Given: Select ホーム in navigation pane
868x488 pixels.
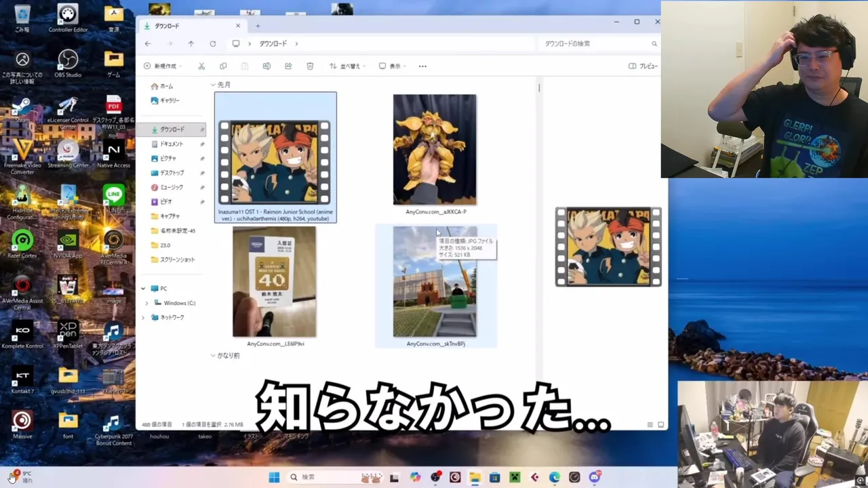Looking at the screenshot, I should pos(163,86).
